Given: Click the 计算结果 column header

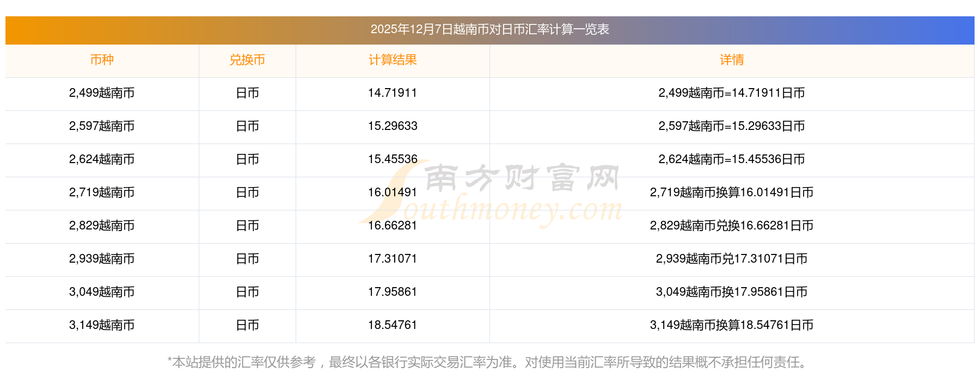Looking at the screenshot, I should (393, 60).
